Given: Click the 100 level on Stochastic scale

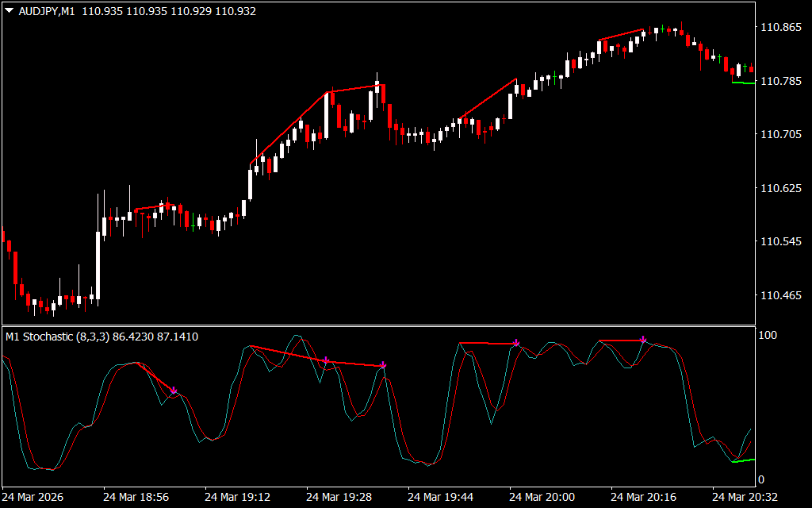Looking at the screenshot, I should point(768,336).
